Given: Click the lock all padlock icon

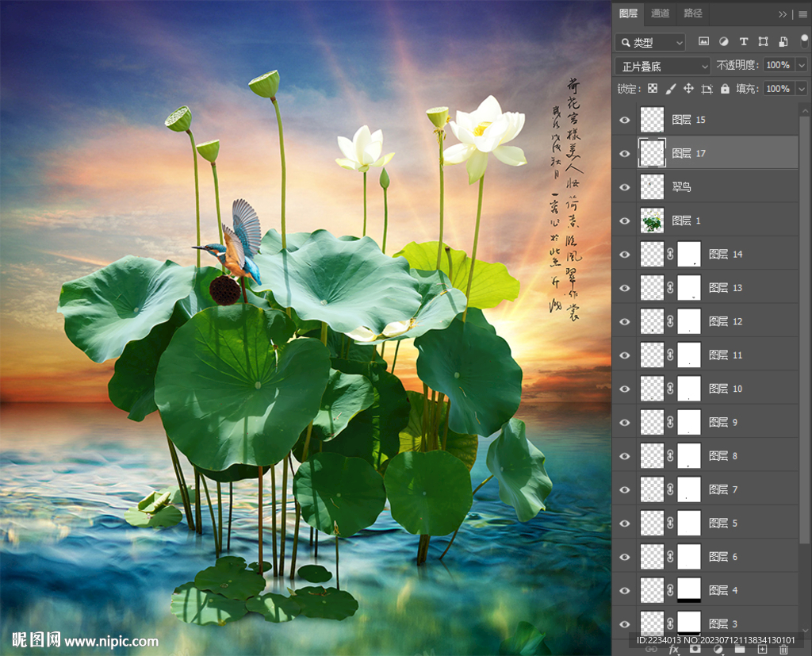Looking at the screenshot, I should [725, 89].
